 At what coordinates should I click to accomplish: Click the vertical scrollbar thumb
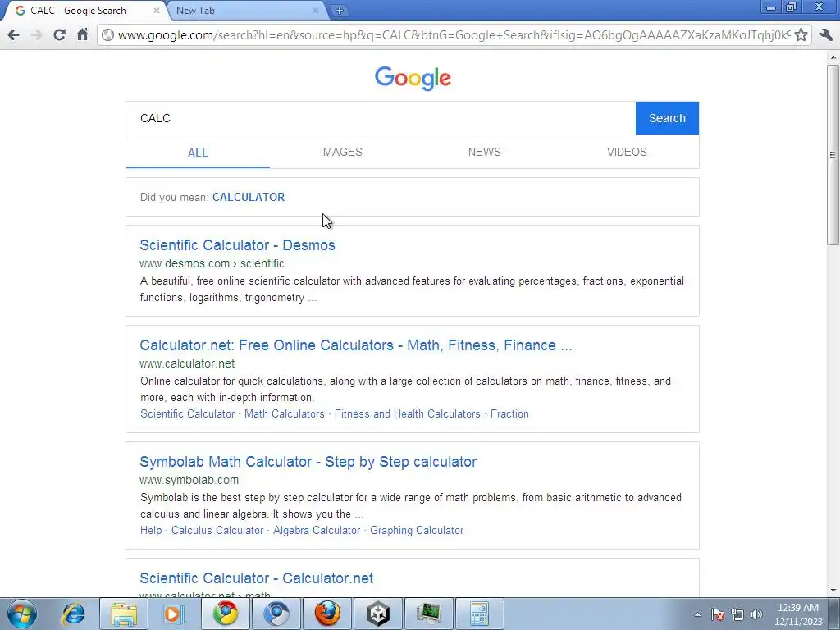833,155
